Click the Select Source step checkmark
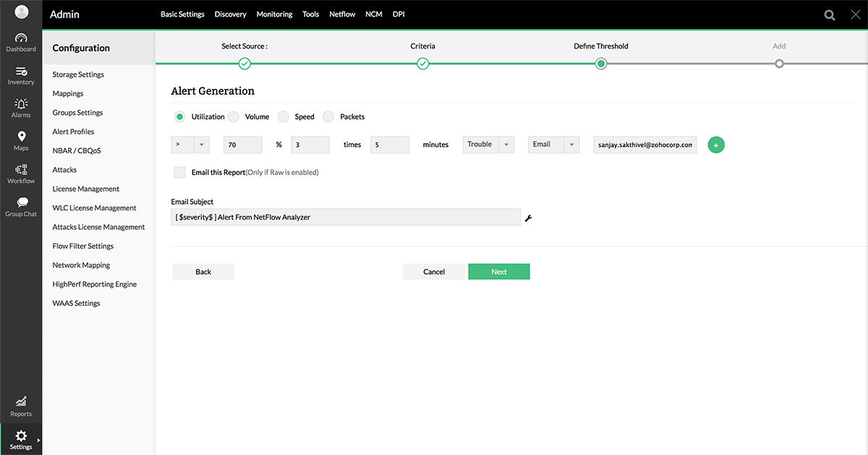 [x=244, y=64]
